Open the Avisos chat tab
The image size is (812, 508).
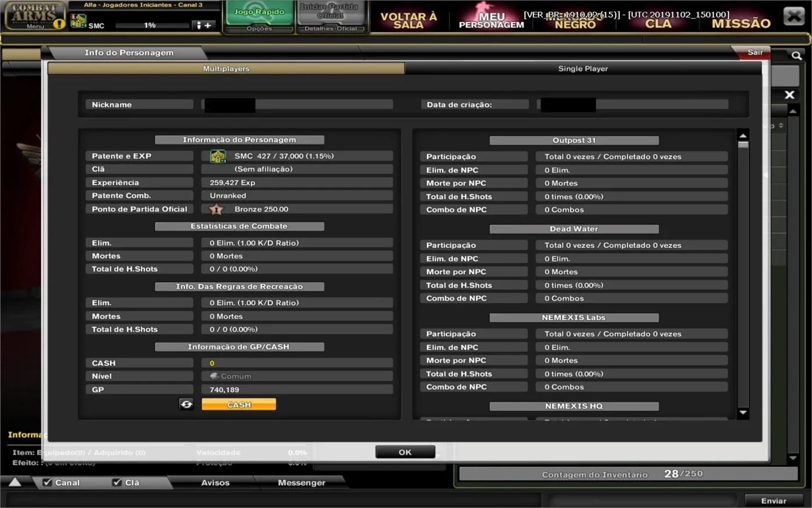click(215, 482)
